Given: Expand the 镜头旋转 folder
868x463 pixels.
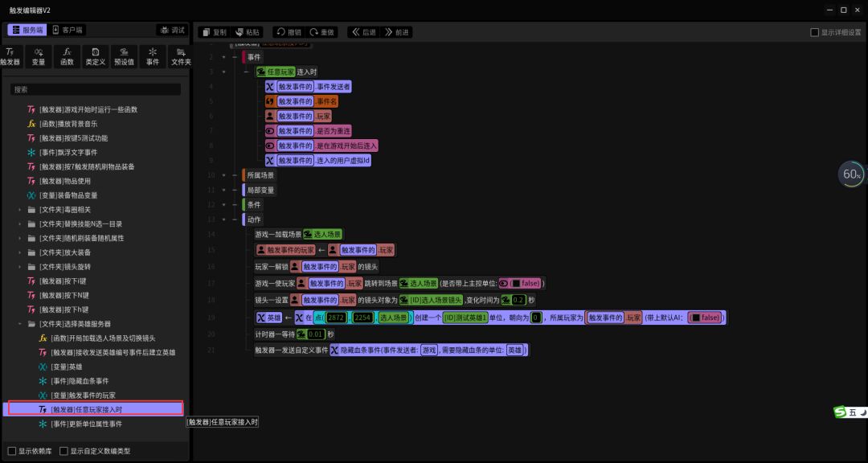Looking at the screenshot, I should pyautogui.click(x=20, y=267).
